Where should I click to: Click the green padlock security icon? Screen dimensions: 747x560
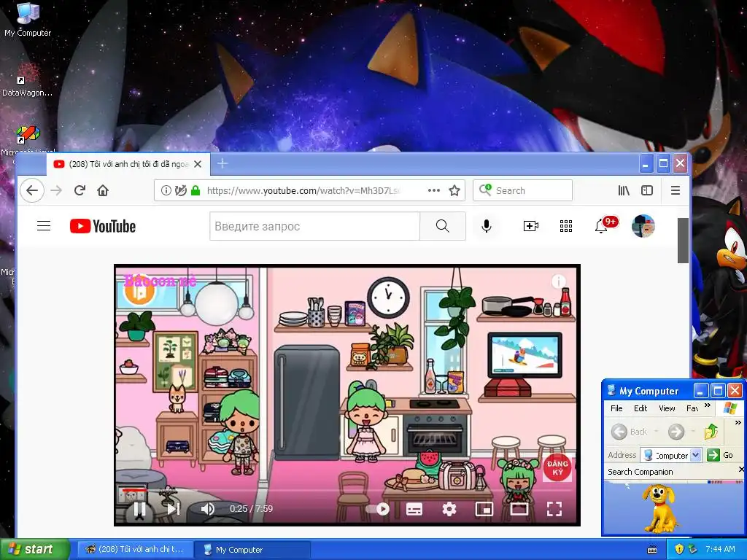196,190
